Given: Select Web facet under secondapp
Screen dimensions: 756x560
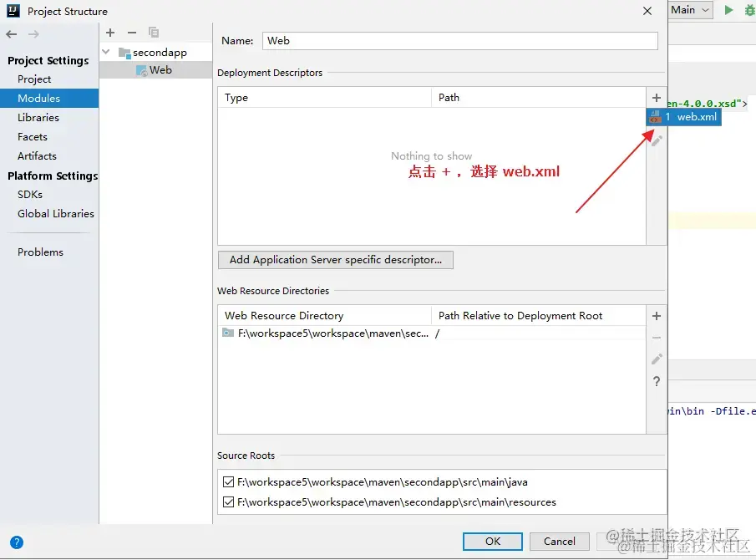Looking at the screenshot, I should tap(155, 70).
